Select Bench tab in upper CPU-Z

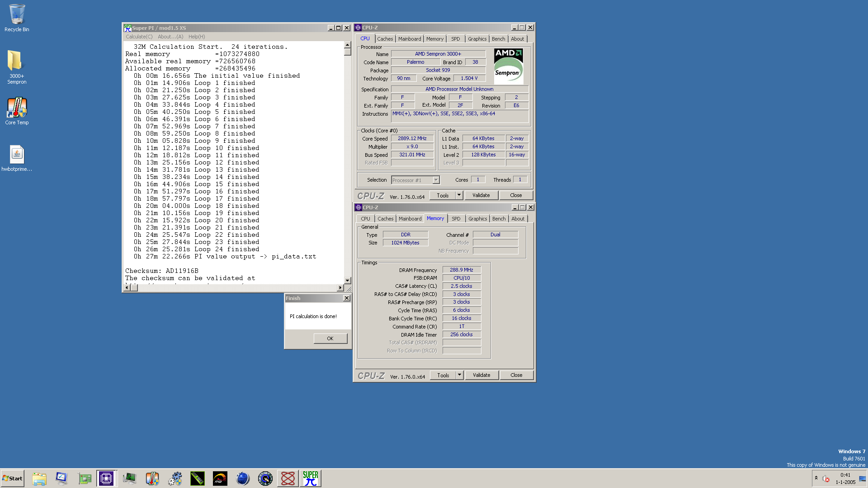(x=499, y=39)
